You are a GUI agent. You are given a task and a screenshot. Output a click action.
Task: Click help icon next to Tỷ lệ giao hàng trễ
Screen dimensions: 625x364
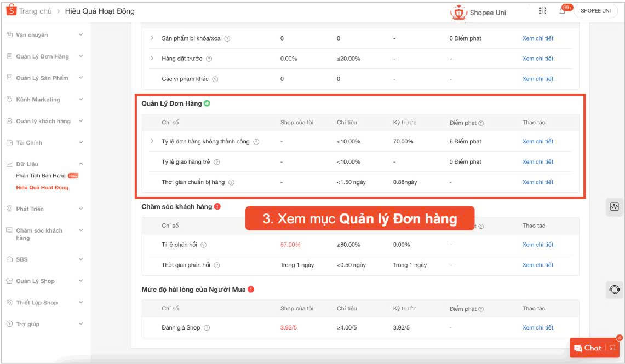[217, 162]
